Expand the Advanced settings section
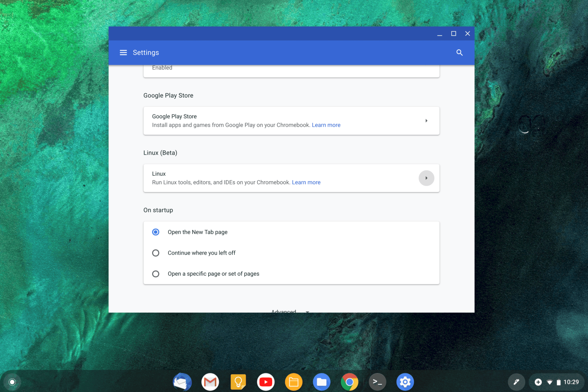Screen dimensions: 588x392 [x=290, y=311]
